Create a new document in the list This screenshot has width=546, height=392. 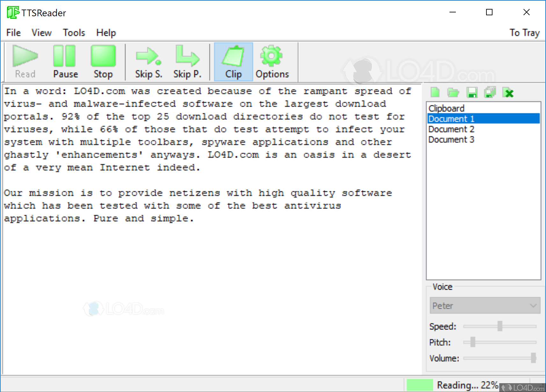(435, 92)
